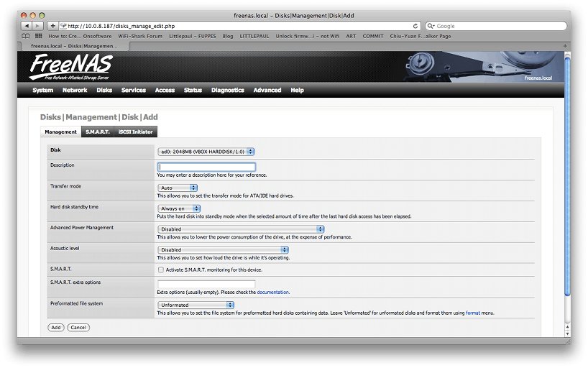Expand the Acoustic level dropdown
Viewport: 588px width, 368px height.
(x=223, y=249)
